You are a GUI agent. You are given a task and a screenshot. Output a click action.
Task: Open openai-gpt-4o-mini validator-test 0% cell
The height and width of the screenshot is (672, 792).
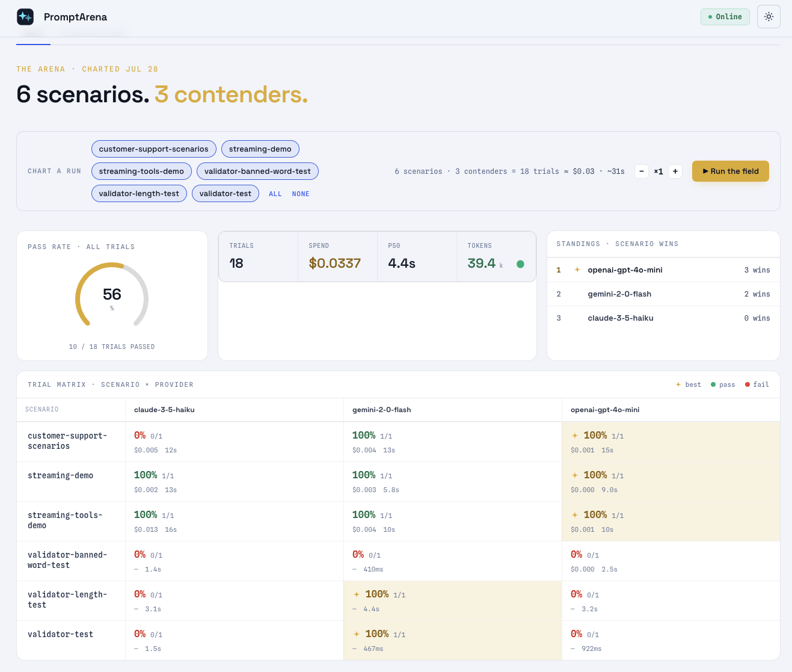coord(671,641)
